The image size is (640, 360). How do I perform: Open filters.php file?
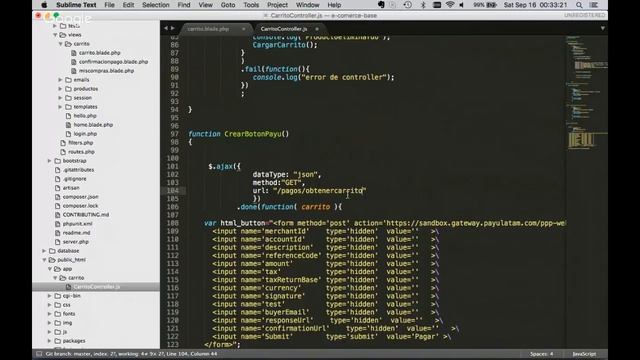pyautogui.click(x=81, y=142)
